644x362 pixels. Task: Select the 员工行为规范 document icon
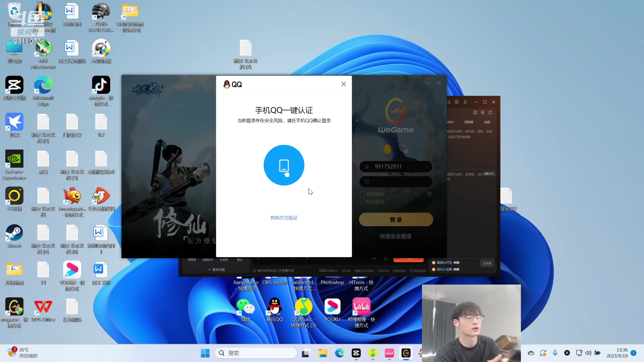(x=72, y=52)
